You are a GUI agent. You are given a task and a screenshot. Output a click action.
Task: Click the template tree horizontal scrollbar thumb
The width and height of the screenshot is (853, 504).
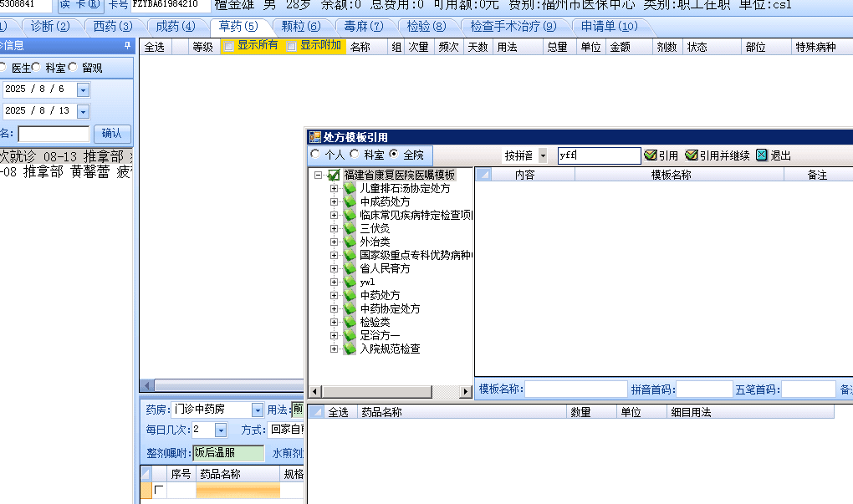coord(377,391)
